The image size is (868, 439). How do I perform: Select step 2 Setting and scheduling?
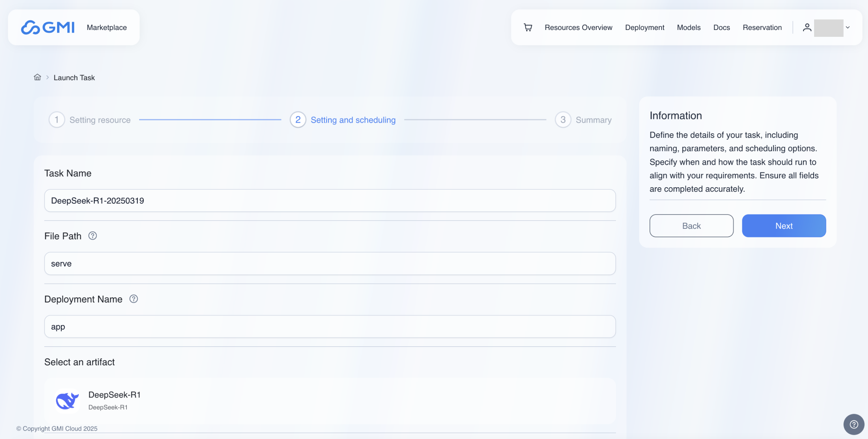point(343,120)
